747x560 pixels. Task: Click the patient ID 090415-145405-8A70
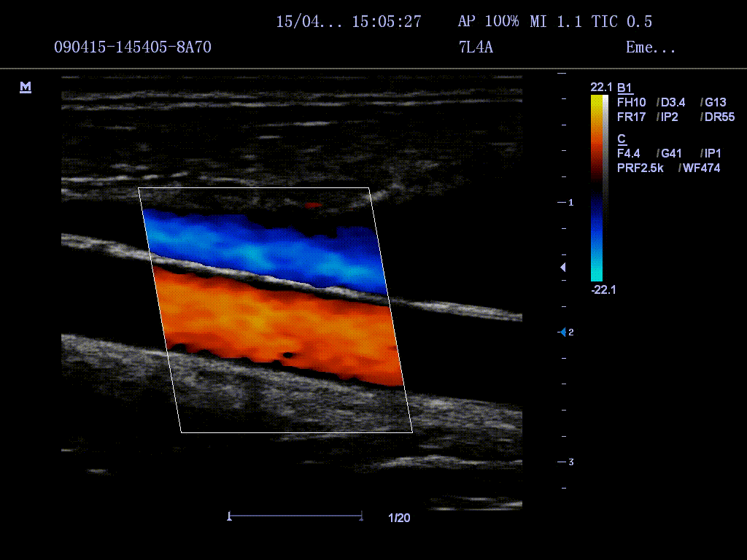[x=133, y=47]
